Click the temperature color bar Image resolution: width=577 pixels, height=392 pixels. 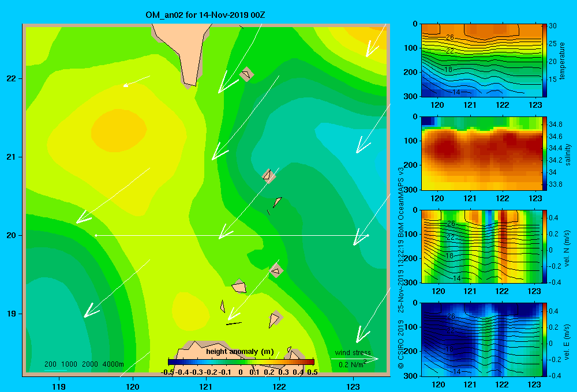(545, 61)
